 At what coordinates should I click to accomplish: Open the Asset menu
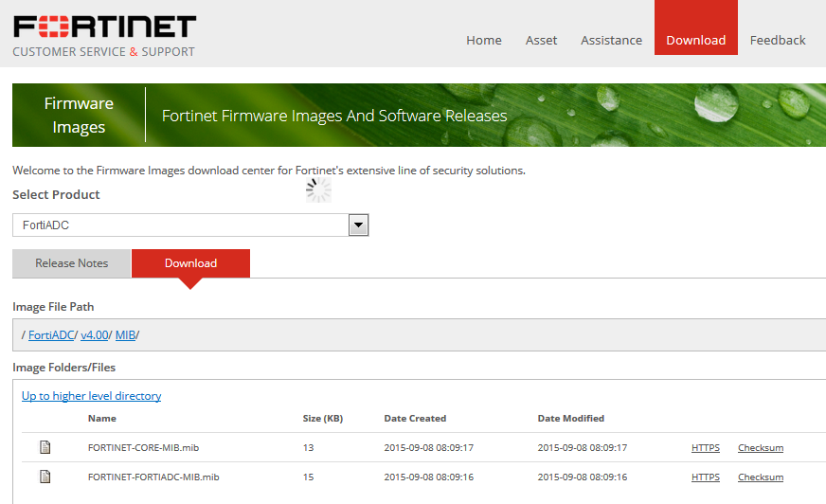tap(541, 40)
